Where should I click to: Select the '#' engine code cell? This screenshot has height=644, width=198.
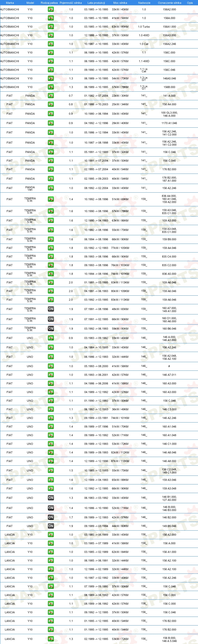point(169,366)
